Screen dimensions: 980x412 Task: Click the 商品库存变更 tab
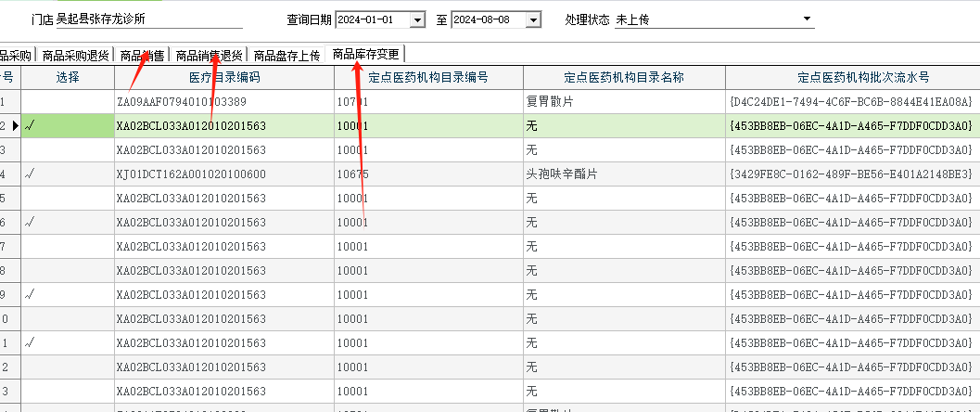coord(365,54)
